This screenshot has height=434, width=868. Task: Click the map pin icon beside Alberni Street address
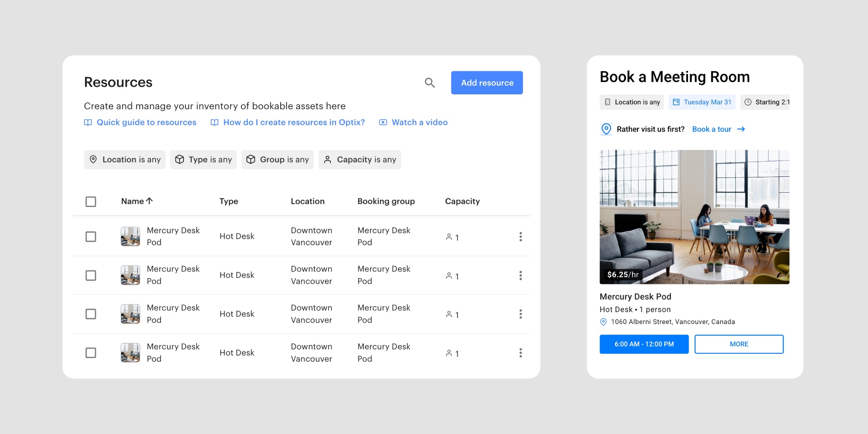[x=603, y=322]
